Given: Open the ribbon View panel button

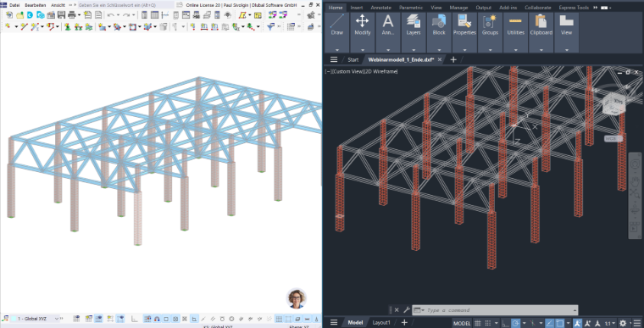Looking at the screenshot, I should 566,32.
